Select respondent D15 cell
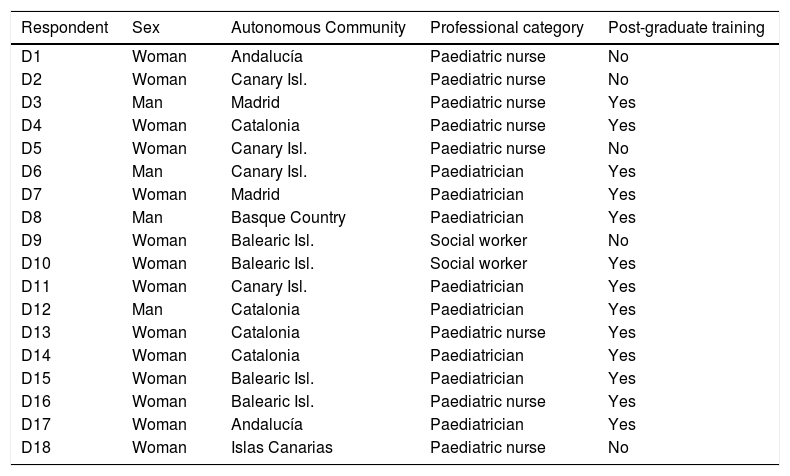The width and height of the screenshot is (790, 476). 35,379
